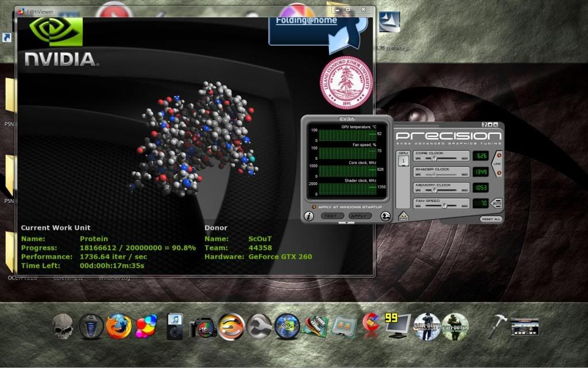
Task: Collapse the EVGA monitor via its side arrow
Action: (x=385, y=216)
